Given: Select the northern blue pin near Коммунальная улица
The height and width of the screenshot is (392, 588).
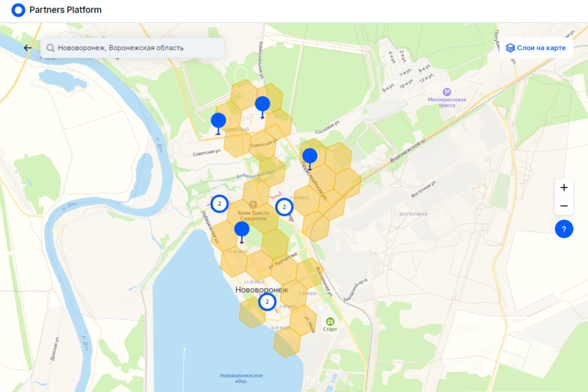Looking at the screenshot, I should 262,105.
